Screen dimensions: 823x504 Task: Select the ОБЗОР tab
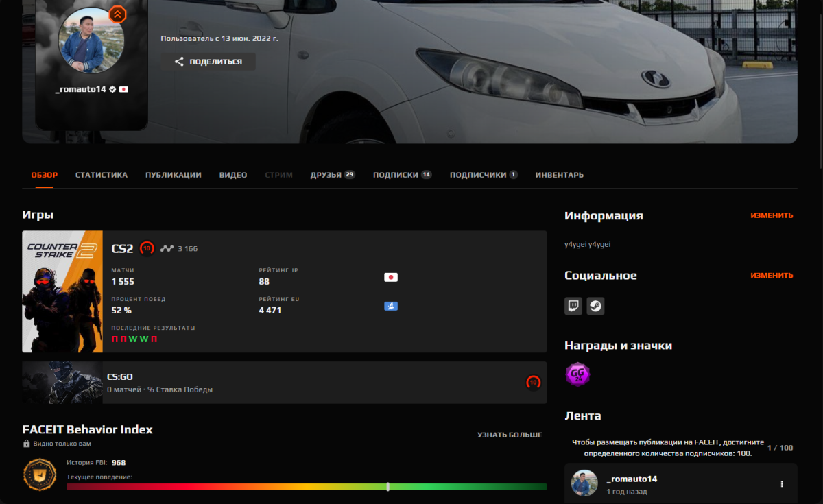pos(45,175)
